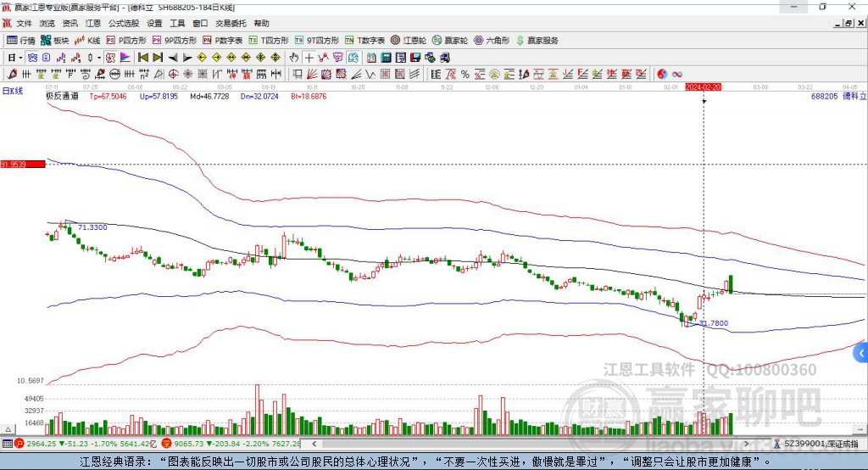Open the 交易委托 menu
The height and width of the screenshot is (470, 868).
pos(231,23)
